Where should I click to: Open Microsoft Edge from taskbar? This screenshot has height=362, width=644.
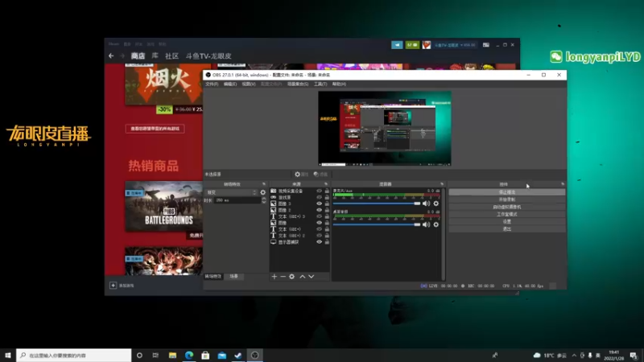[x=189, y=356]
